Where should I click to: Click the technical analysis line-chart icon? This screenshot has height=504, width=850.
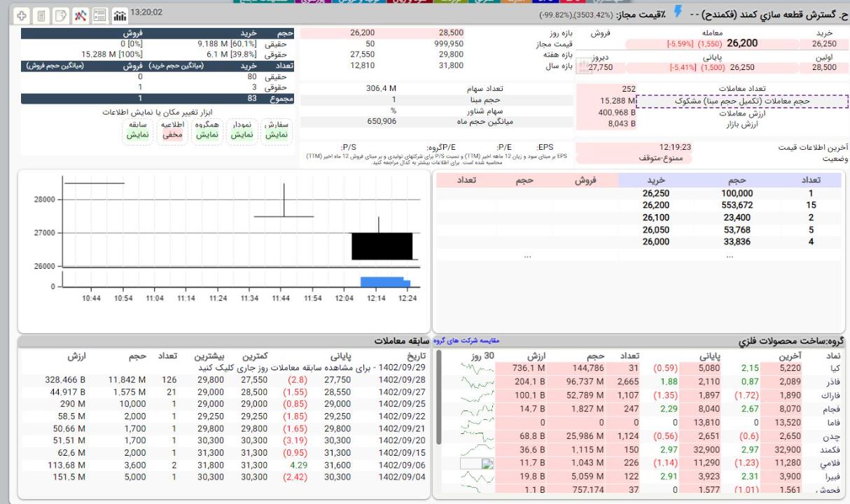(80, 15)
